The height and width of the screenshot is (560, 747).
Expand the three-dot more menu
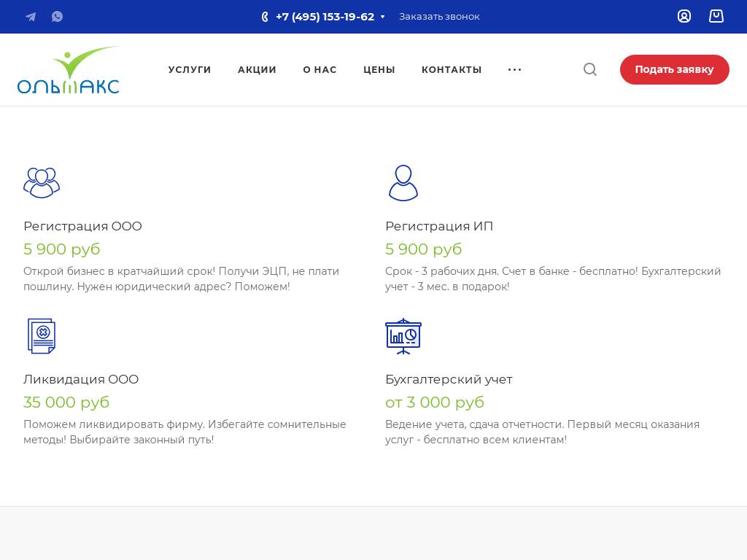coord(514,69)
